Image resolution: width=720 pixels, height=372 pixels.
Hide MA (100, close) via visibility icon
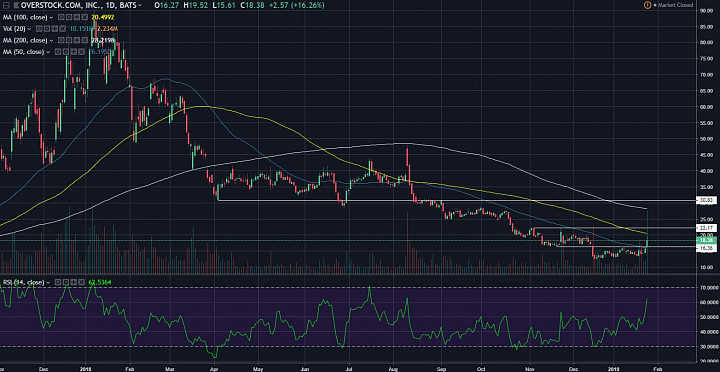(x=61, y=17)
